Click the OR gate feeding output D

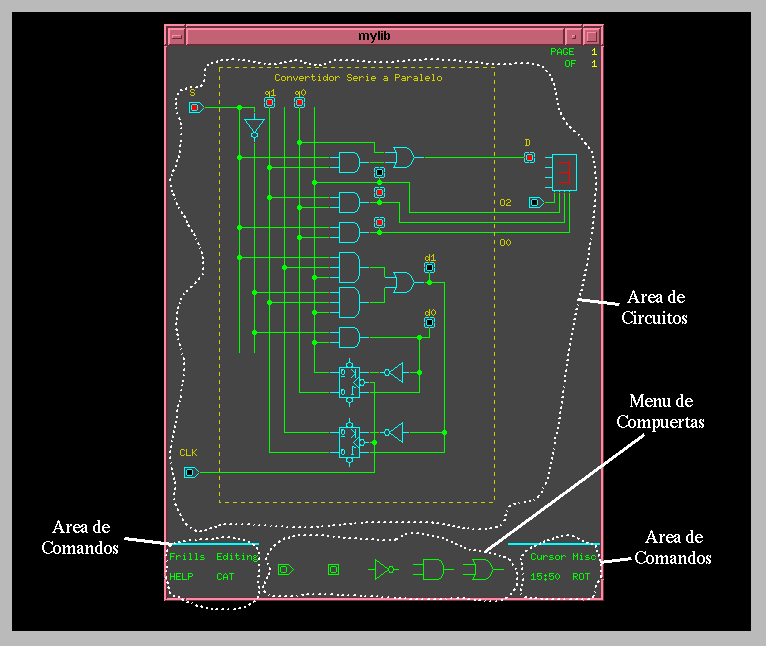point(403,156)
